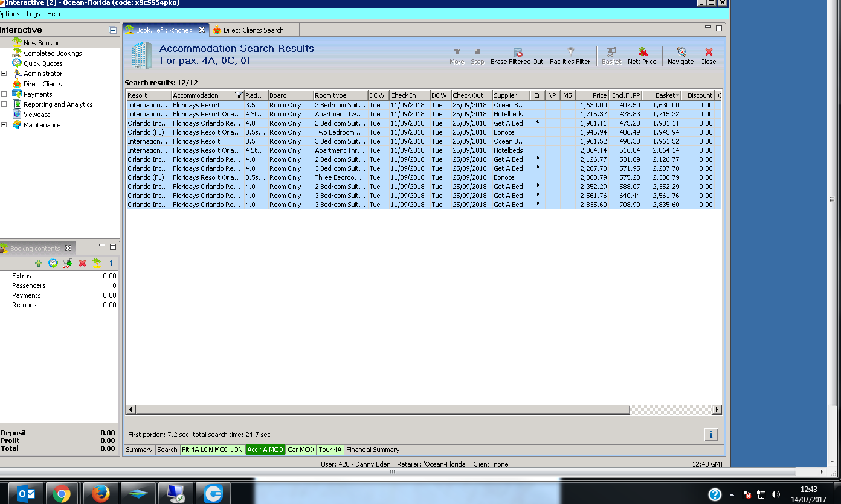841x504 pixels.
Task: Select the 1,630.00 Ocean B... result row
Action: [x=424, y=105]
